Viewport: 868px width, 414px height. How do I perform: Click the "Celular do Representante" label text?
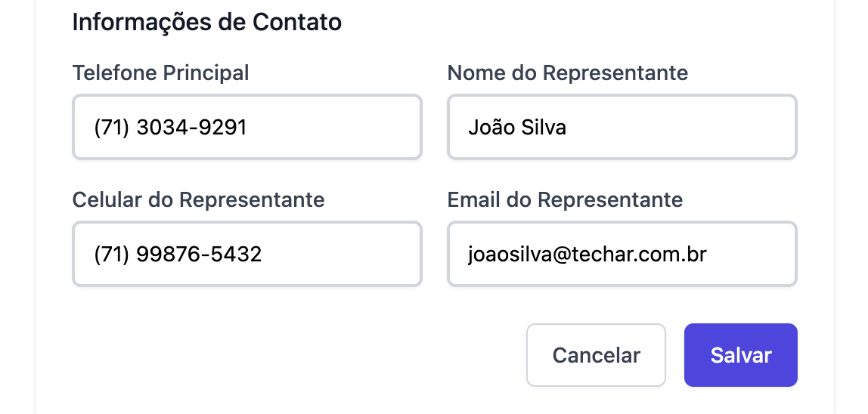198,200
